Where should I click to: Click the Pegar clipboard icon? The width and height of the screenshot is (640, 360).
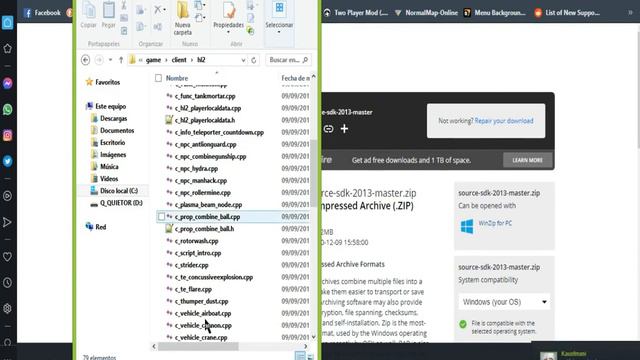[109, 15]
